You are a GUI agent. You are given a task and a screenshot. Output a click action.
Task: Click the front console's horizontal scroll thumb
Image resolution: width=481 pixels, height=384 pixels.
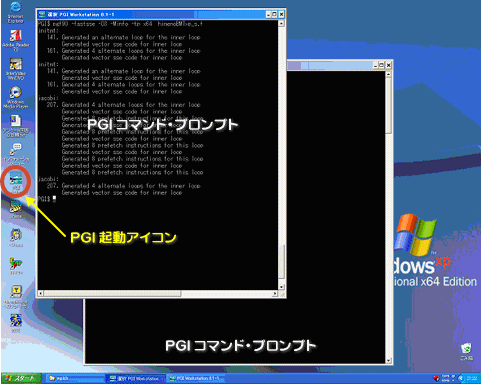(112, 293)
